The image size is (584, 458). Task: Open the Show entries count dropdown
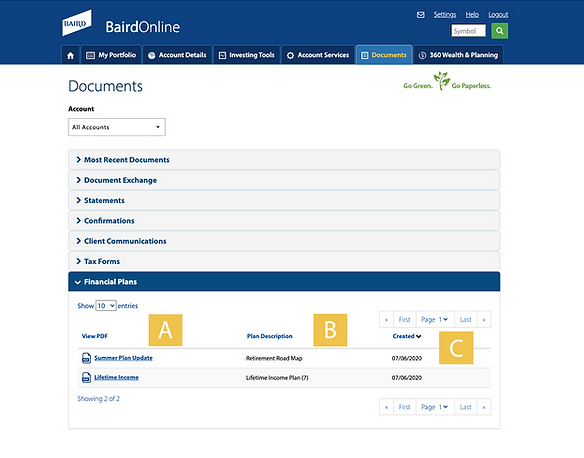(106, 306)
